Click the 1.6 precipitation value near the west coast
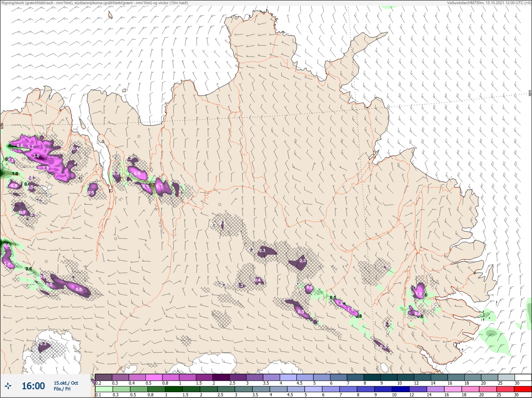Viewport: 532px width, 398px height. 20,145
